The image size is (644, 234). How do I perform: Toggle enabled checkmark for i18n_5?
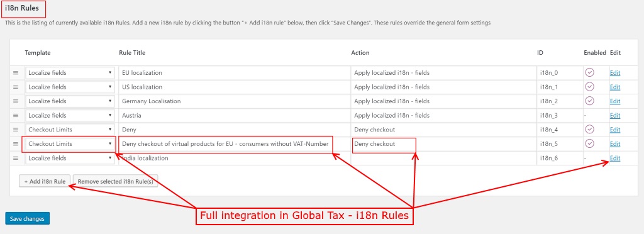point(589,143)
